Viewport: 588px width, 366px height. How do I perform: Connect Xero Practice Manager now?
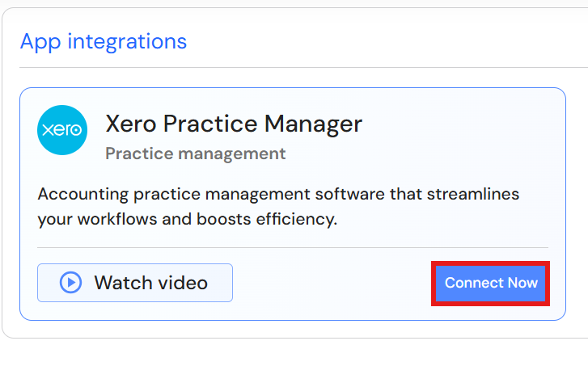(491, 283)
